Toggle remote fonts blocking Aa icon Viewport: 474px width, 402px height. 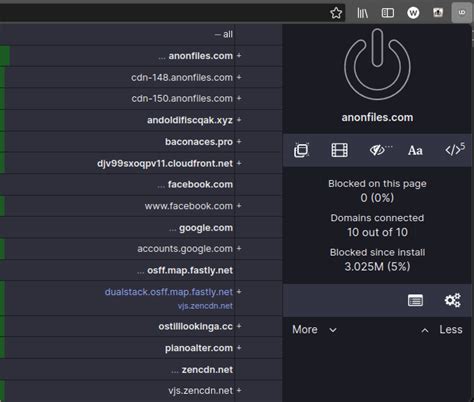pos(415,150)
